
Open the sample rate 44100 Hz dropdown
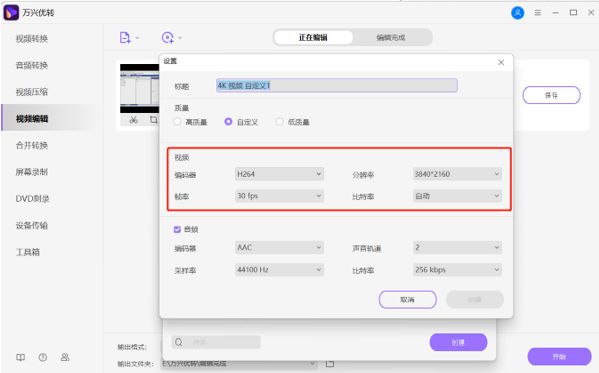[279, 270]
